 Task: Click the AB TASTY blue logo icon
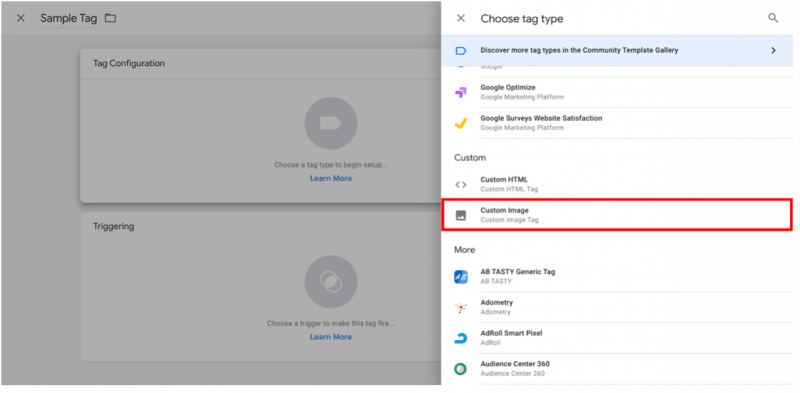[461, 277]
